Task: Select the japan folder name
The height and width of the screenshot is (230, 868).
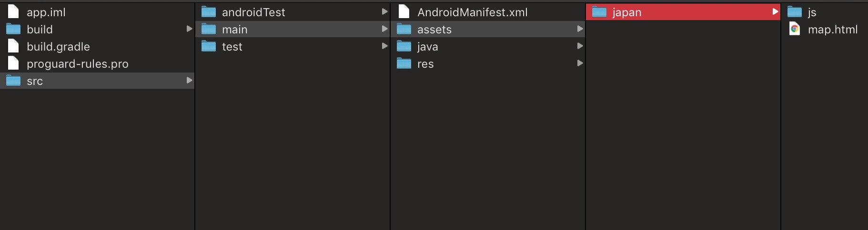Action: click(x=627, y=12)
